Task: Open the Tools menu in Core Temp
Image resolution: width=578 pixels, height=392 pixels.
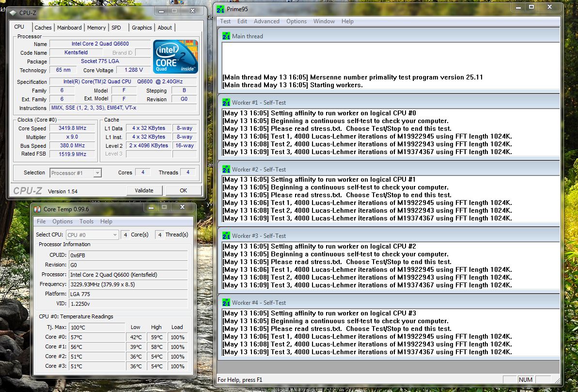Action: 86,221
